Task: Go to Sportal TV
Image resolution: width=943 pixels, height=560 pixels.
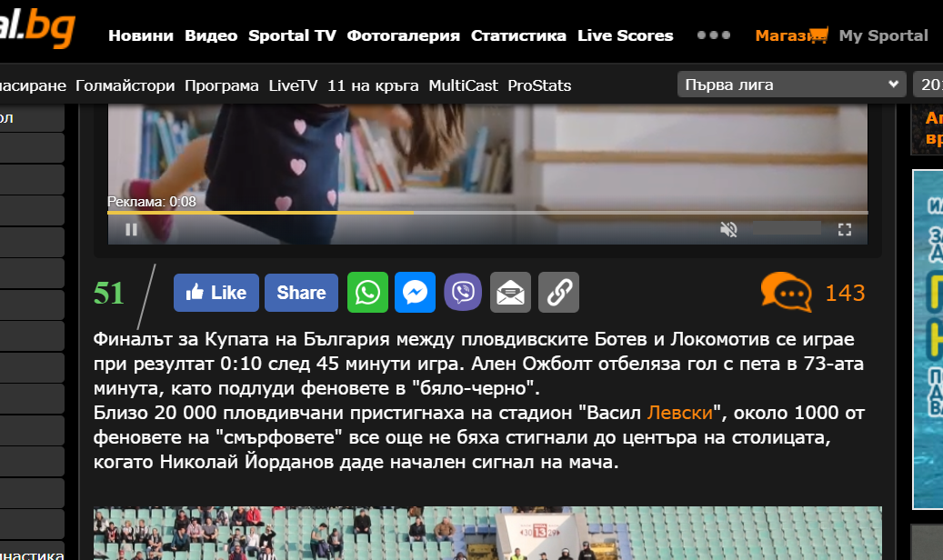Action: (292, 35)
